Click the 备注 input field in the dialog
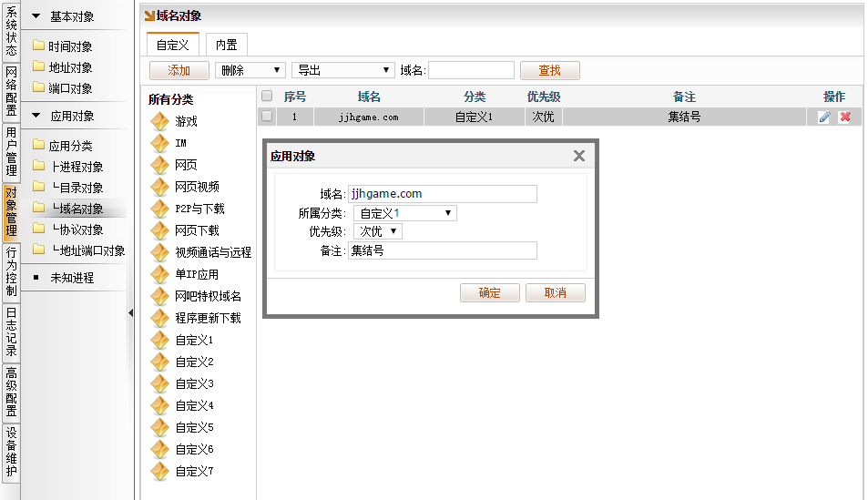The image size is (868, 500). [x=443, y=250]
